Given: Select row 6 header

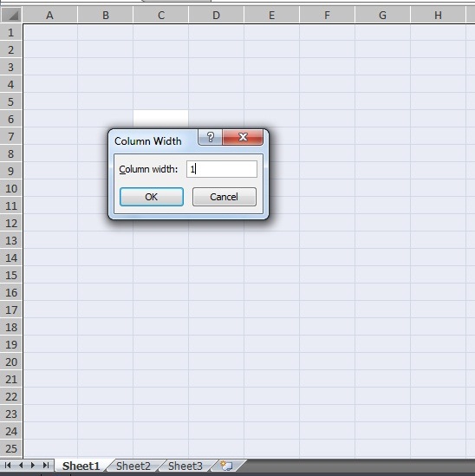Looking at the screenshot, I should click(x=11, y=119).
